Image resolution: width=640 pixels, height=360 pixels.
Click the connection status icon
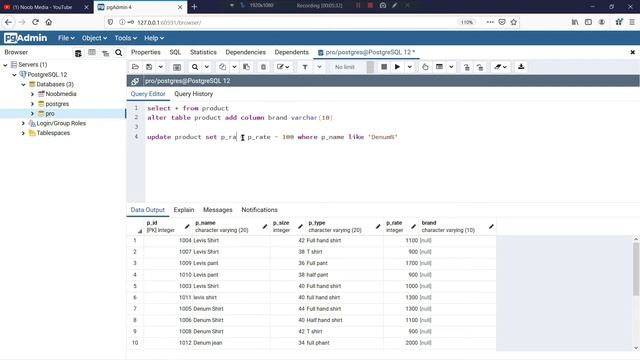(x=135, y=81)
